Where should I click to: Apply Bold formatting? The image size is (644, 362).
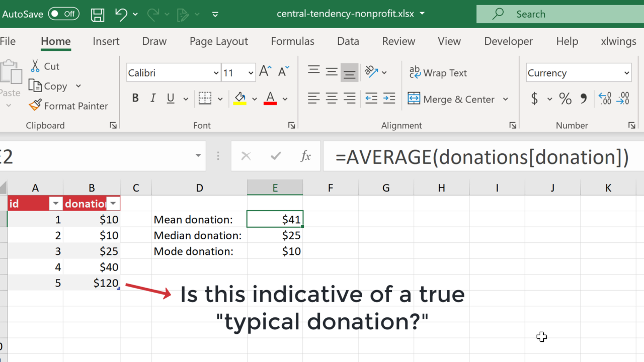[135, 99]
